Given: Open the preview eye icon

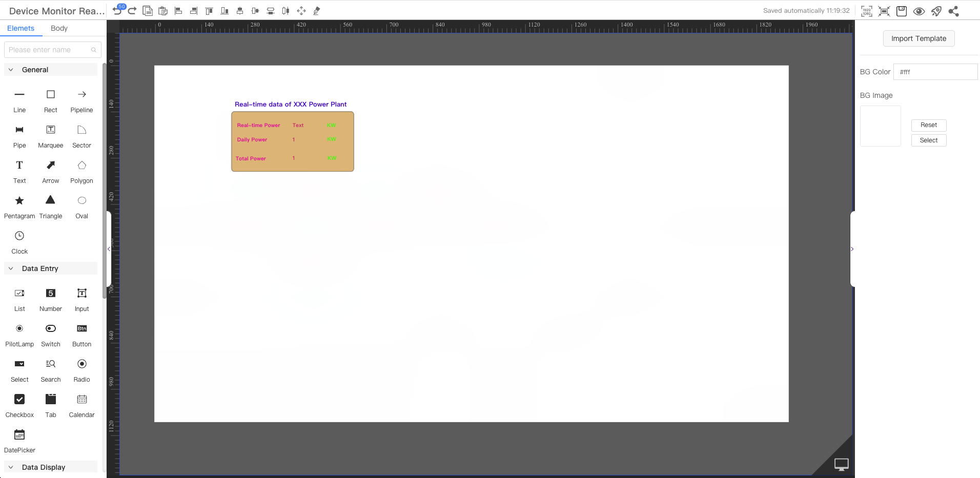Looking at the screenshot, I should (919, 11).
